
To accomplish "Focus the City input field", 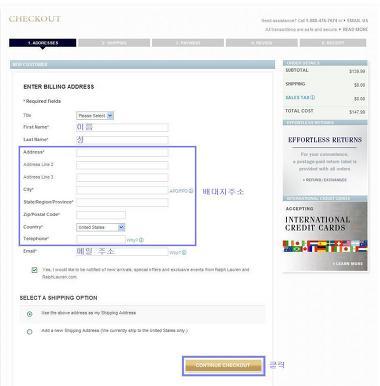I will (x=122, y=190).
